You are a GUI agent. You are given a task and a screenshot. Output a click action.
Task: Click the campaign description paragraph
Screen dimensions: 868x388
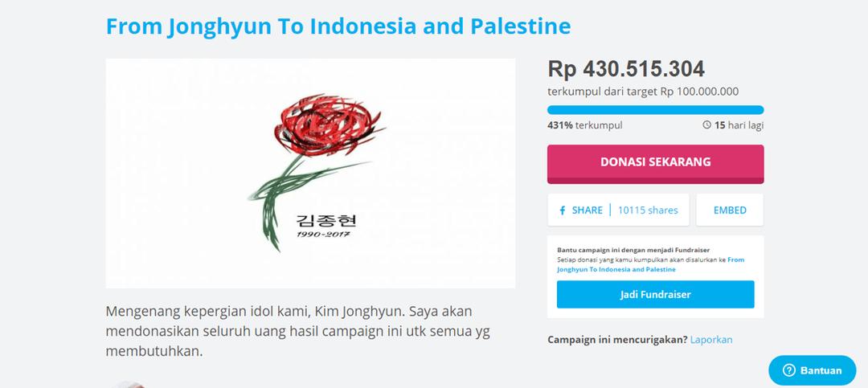click(x=298, y=331)
